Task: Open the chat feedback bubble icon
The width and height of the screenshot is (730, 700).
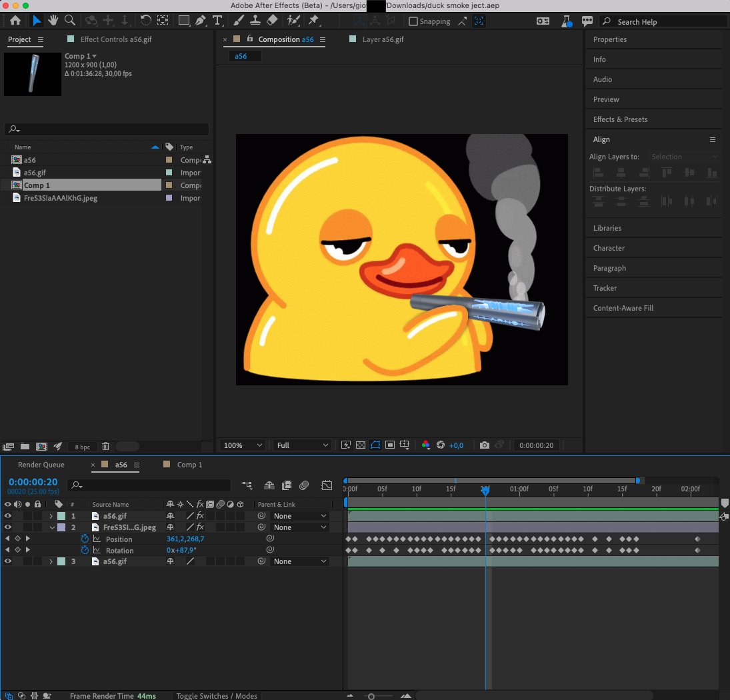Action: tap(587, 21)
